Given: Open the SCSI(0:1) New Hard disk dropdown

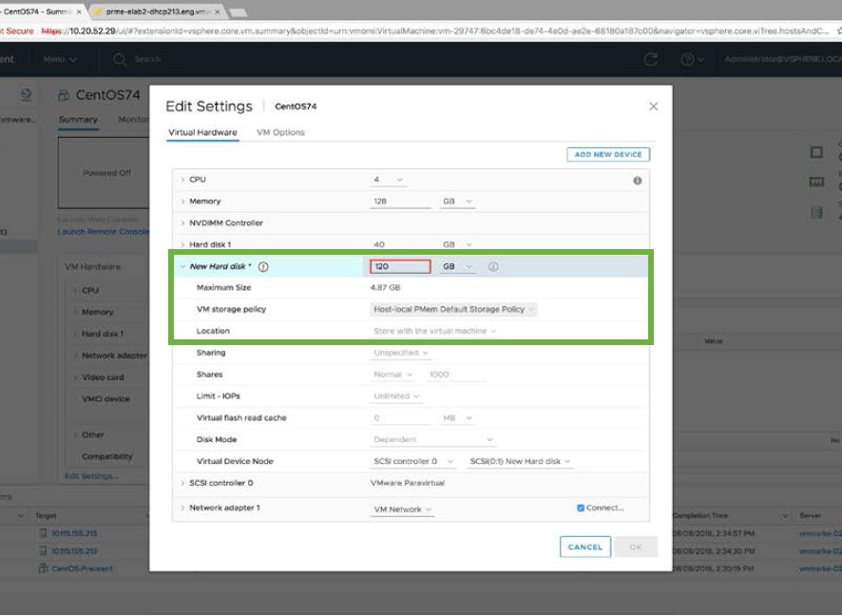Looking at the screenshot, I should coord(520,461).
